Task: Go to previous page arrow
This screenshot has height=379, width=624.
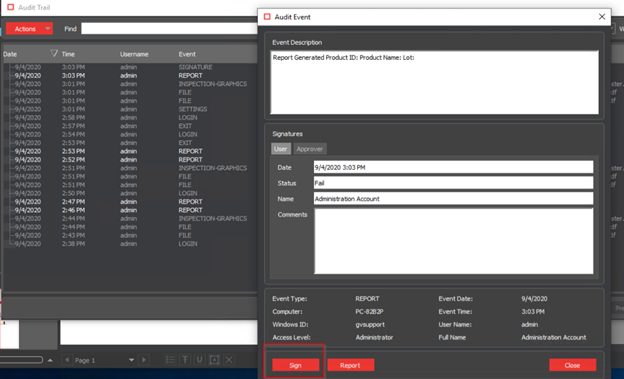Action: coord(67,360)
